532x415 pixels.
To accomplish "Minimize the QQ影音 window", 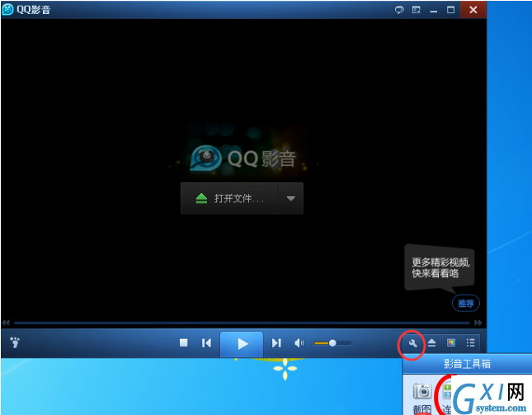I will (434, 10).
